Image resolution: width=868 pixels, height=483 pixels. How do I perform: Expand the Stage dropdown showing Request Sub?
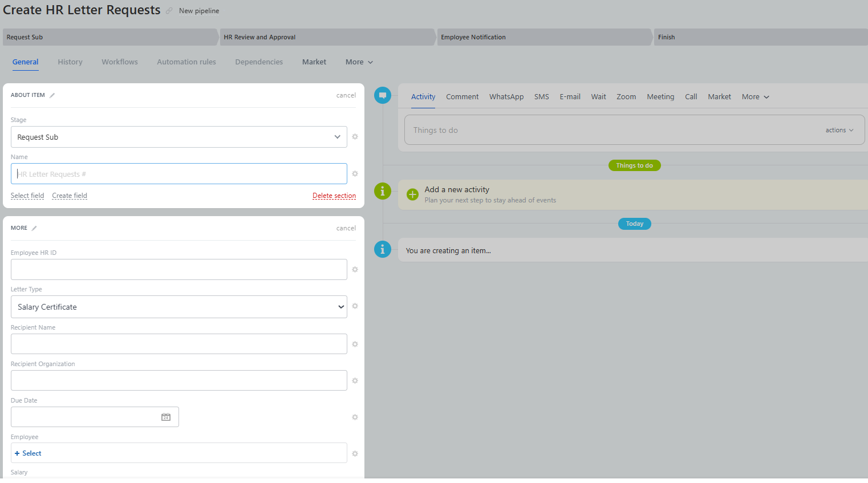point(179,137)
